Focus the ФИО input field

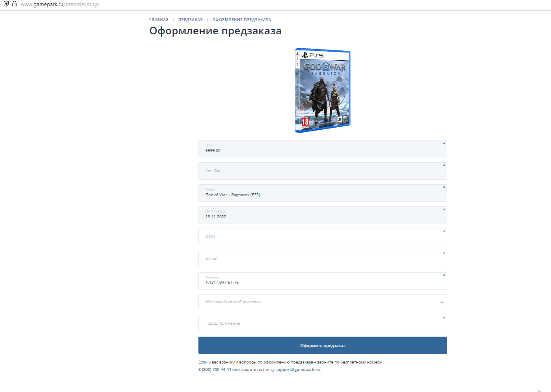pos(323,237)
